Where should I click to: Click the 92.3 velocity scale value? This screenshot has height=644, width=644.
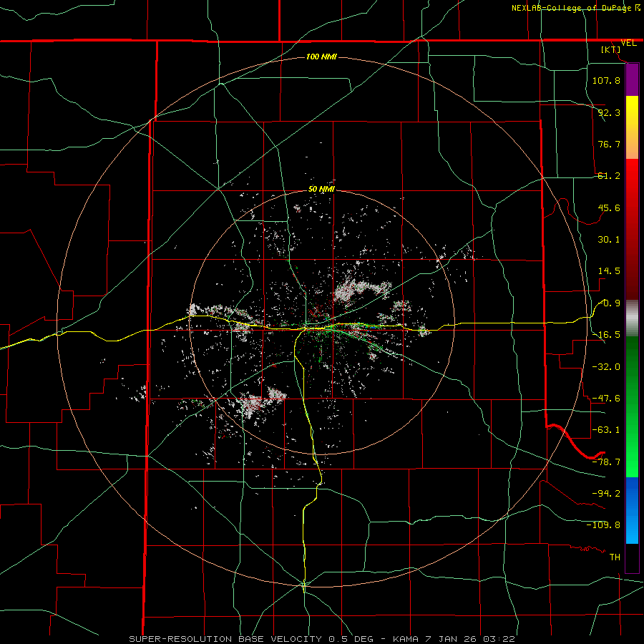point(609,112)
